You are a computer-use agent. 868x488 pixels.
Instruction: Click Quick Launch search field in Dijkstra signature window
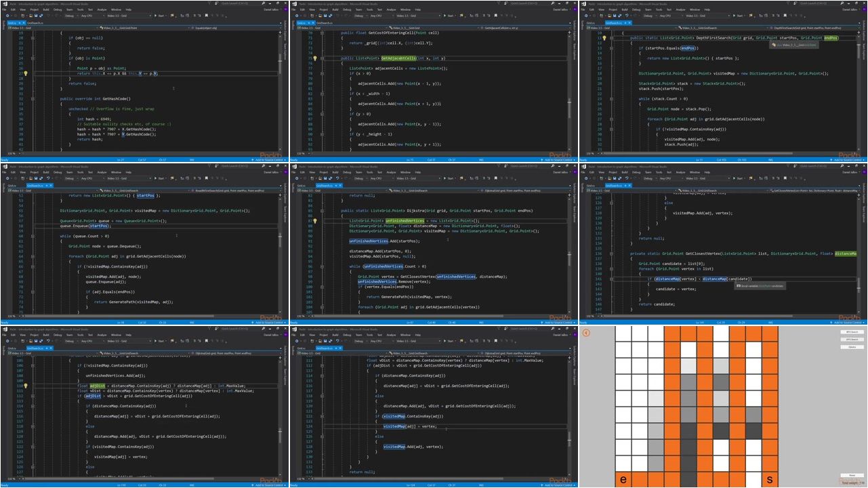533,165
